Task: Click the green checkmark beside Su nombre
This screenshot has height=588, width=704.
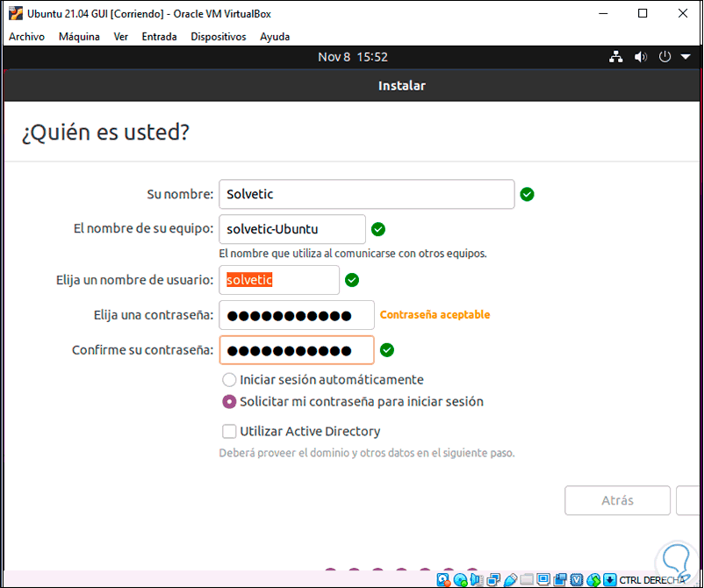Action: [x=527, y=194]
